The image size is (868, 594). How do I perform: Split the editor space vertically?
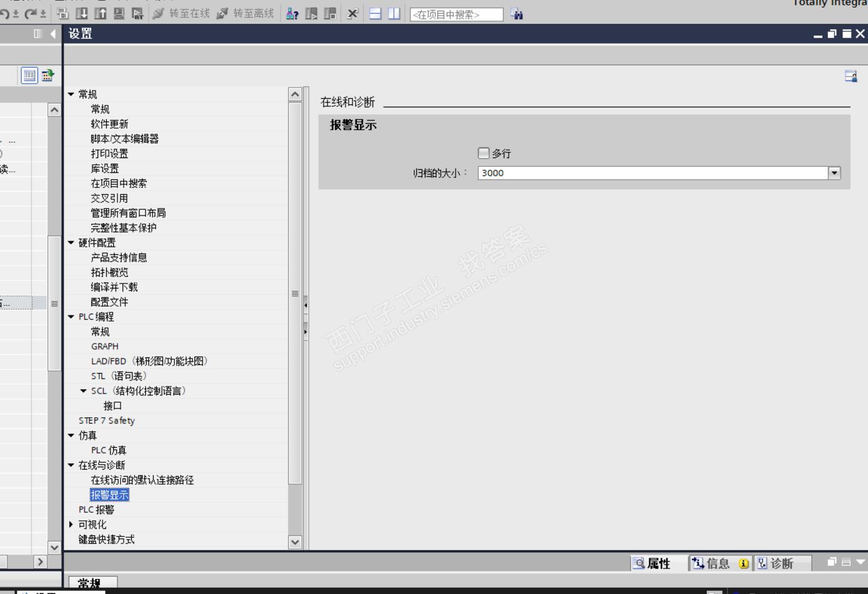(x=394, y=13)
